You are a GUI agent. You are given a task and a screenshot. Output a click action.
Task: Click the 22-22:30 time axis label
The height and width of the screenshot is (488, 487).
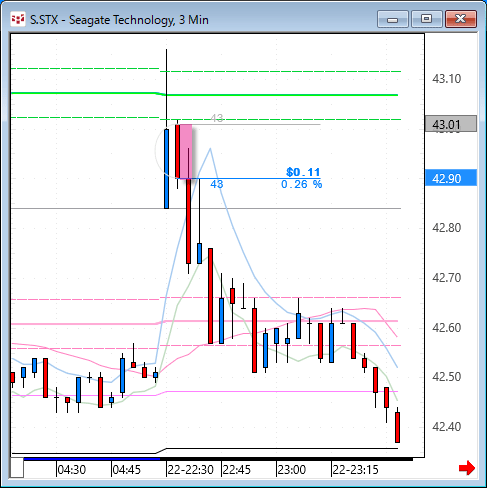pos(190,470)
